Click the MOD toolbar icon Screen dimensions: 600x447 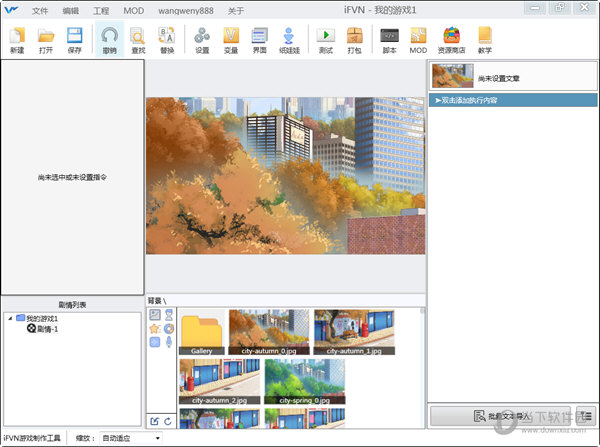418,40
